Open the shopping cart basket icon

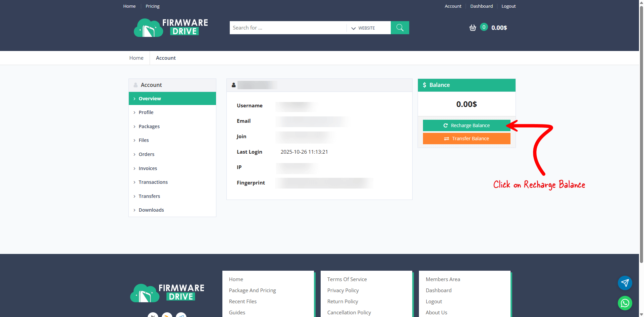[x=473, y=28]
